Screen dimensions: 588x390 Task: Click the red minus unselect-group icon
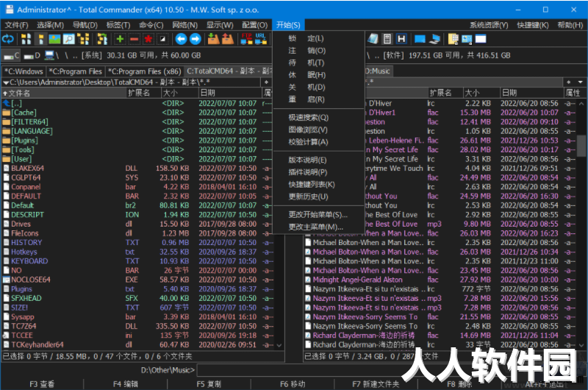[x=135, y=39]
